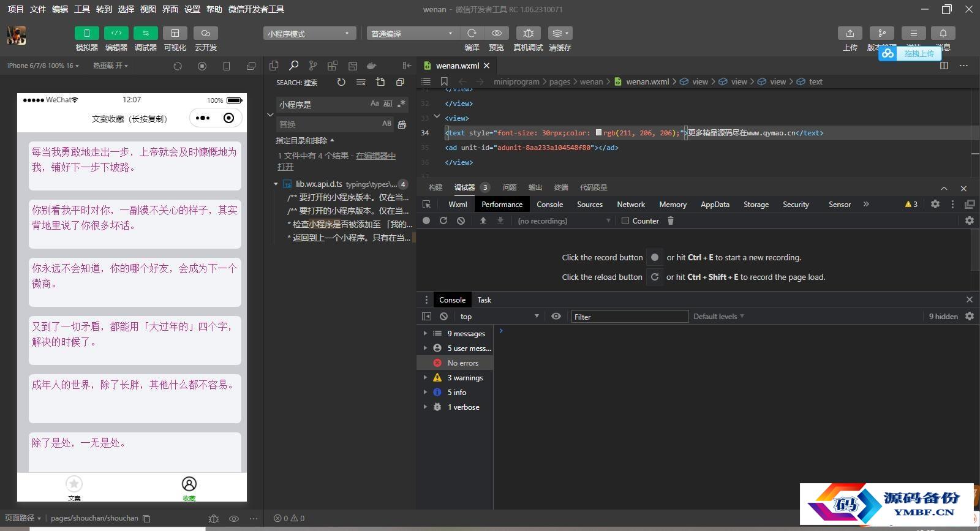
Task: Open the Default levels dropdown
Action: tap(718, 317)
